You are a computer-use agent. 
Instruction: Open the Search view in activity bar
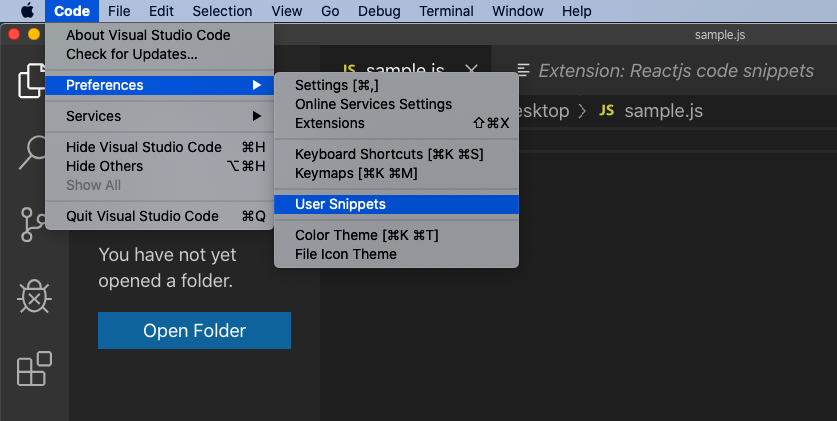click(33, 153)
